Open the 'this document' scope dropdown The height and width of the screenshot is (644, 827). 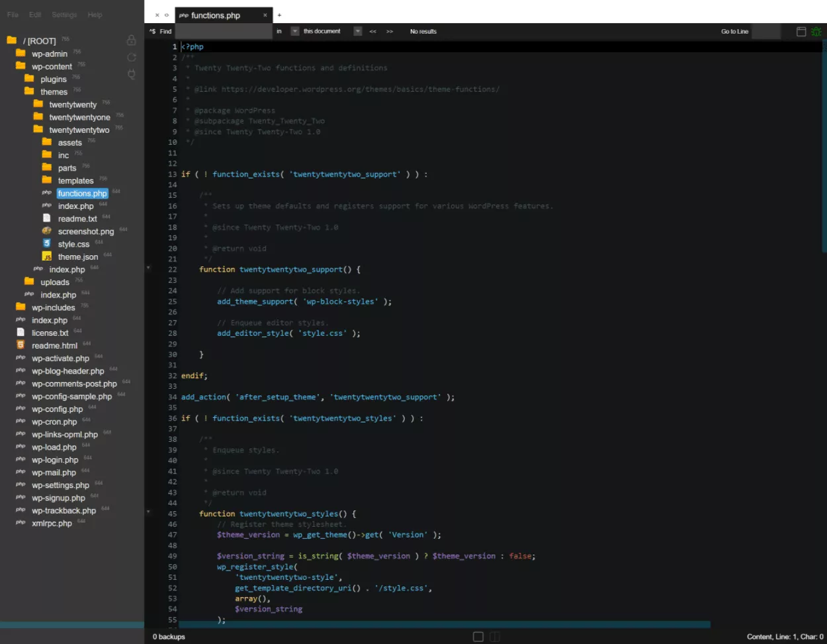[x=358, y=31]
